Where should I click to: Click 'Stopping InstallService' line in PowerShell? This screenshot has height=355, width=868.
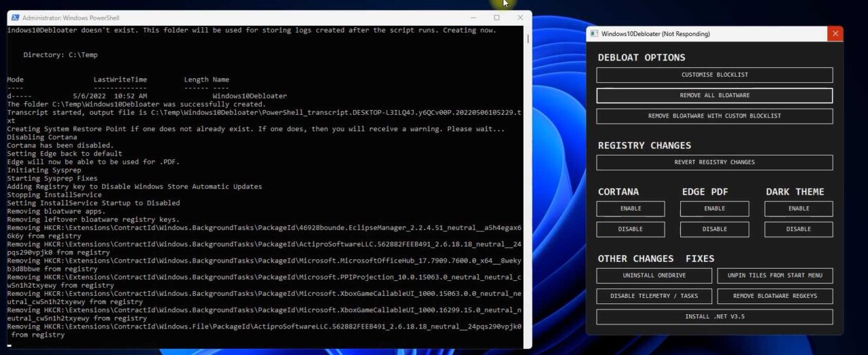coord(54,195)
